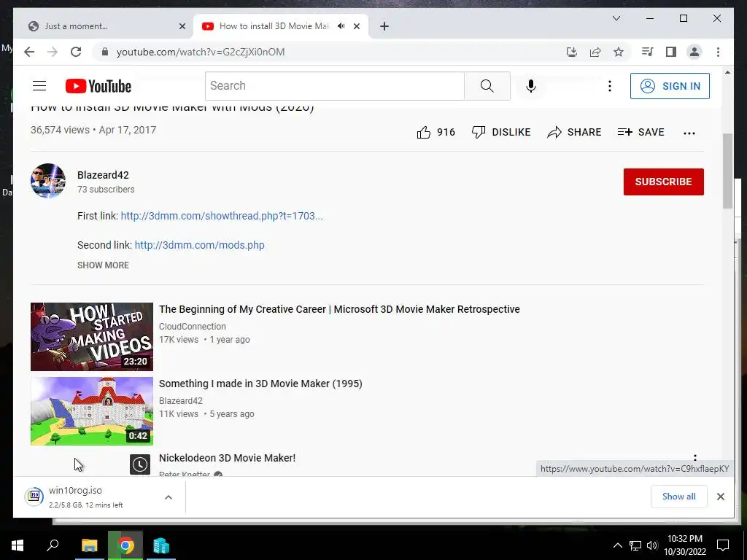747x560 pixels.
Task: Click Chrome icon in taskbar
Action: (x=125, y=545)
